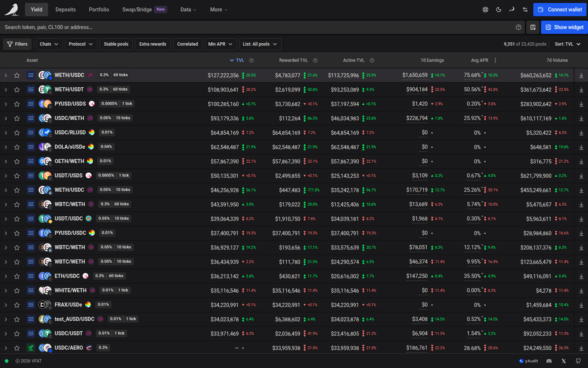Open the settings sliders icon in header
The height and width of the screenshot is (368, 588).
[x=525, y=10]
